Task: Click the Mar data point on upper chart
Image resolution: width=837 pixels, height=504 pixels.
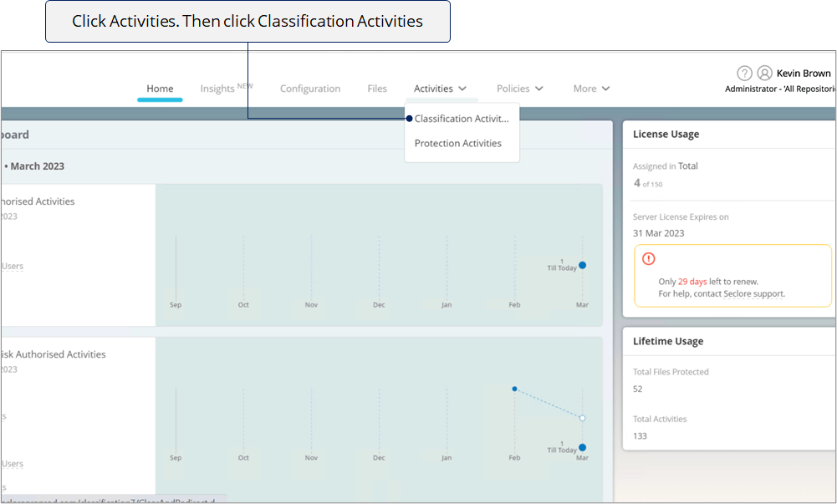Action: (582, 265)
